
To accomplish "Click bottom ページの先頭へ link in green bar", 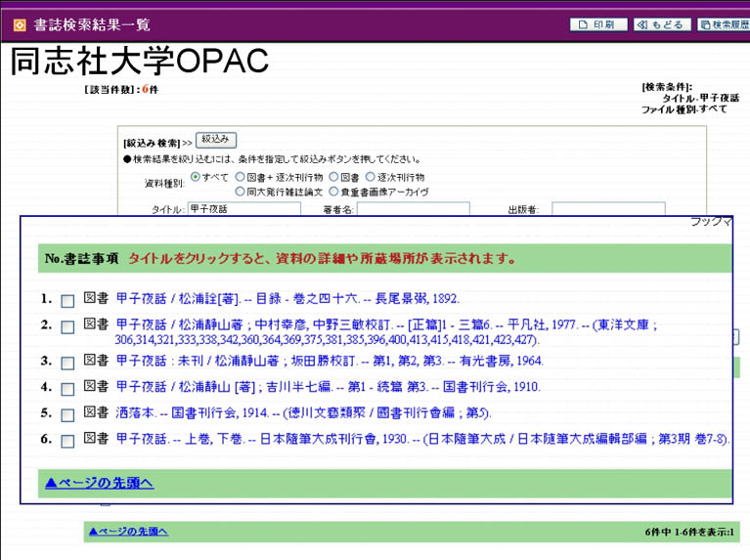I will click(128, 532).
